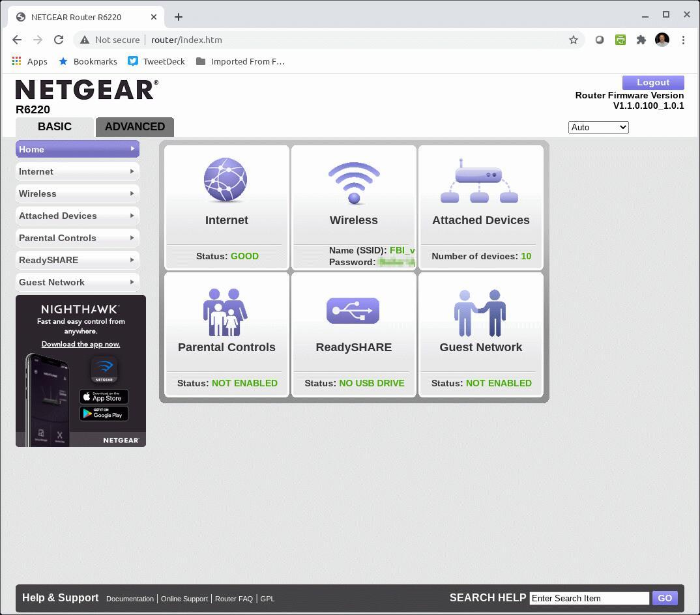This screenshot has height=615, width=700.
Task: Click Parental Controls Status: NOT ENABLED text
Action: 227,383
